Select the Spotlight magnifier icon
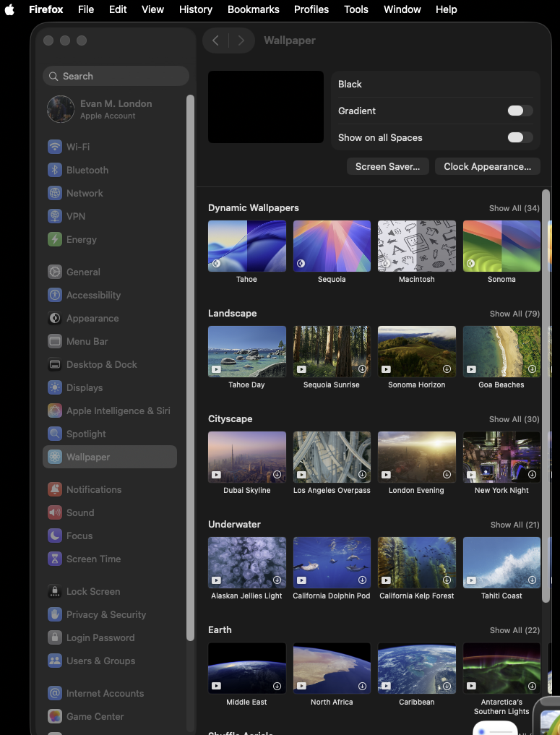Screen dimensions: 560x735 click(55, 434)
